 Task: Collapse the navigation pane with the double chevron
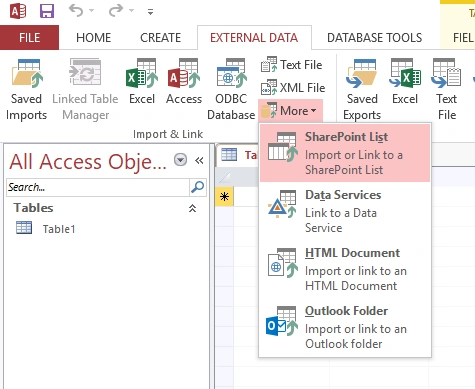(x=199, y=161)
